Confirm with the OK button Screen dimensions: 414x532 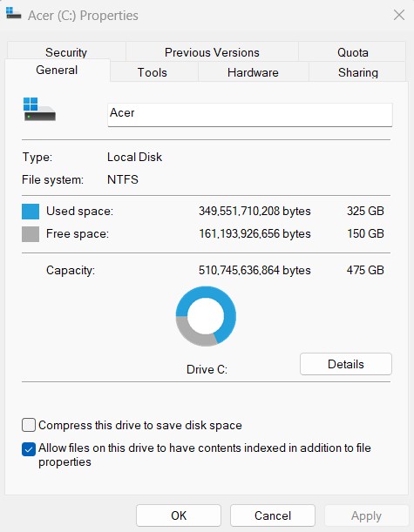pos(179,515)
